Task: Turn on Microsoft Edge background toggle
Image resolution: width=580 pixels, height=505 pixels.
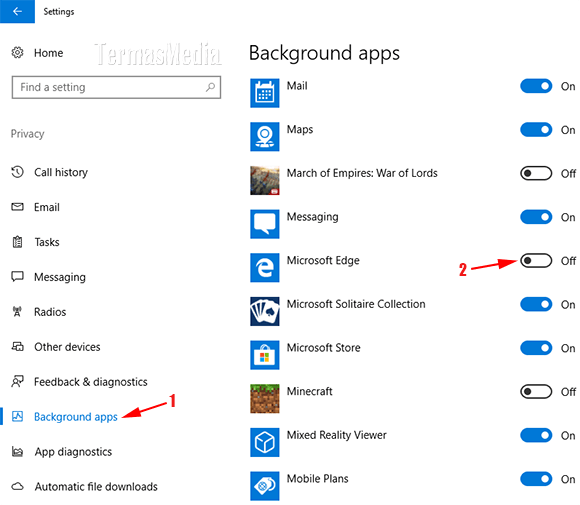Action: click(536, 261)
